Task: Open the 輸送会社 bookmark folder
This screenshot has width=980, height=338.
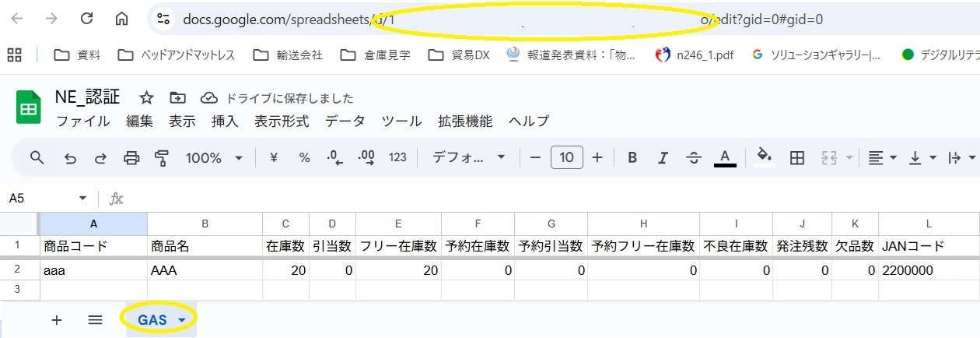Action: click(x=289, y=55)
